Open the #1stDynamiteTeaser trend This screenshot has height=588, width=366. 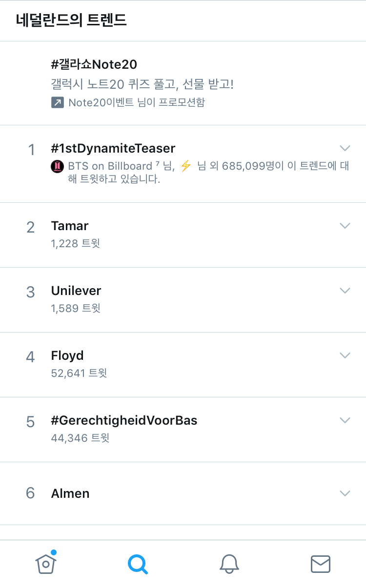tap(113, 148)
